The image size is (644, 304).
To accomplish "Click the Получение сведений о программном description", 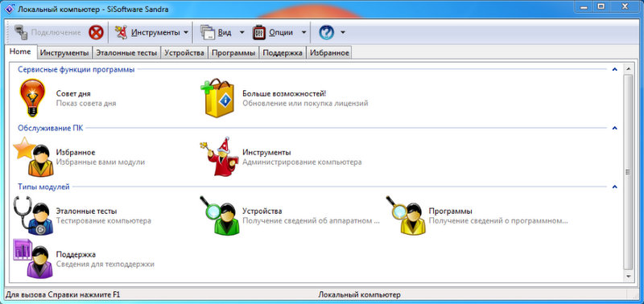I will pyautogui.click(x=498, y=221).
